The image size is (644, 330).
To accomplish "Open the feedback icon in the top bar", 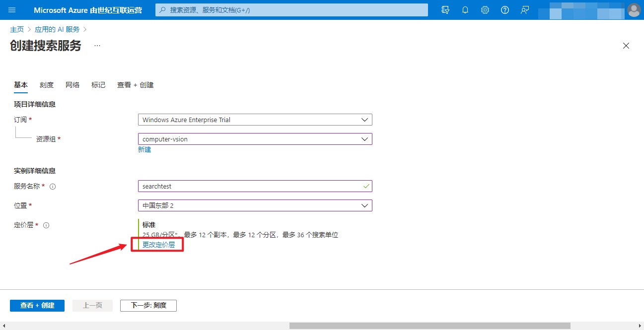I will pyautogui.click(x=525, y=10).
